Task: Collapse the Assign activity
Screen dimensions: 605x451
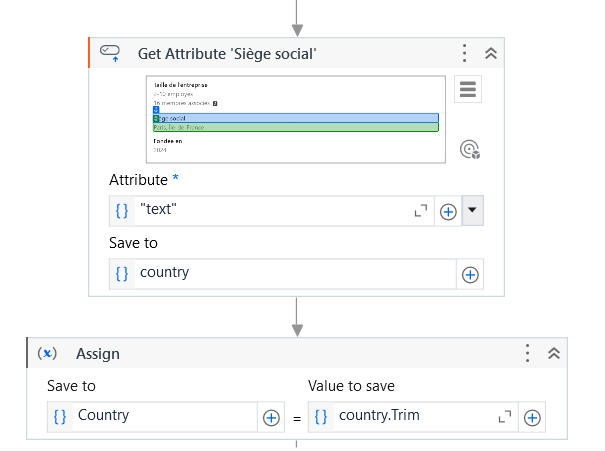Action: [x=553, y=353]
